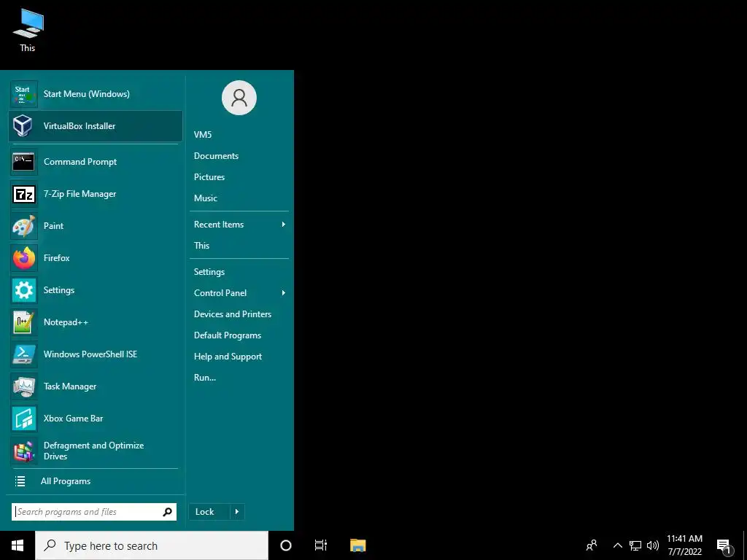This screenshot has width=747, height=560.
Task: Click Show desktop sliver at taskbar end
Action: point(745,545)
